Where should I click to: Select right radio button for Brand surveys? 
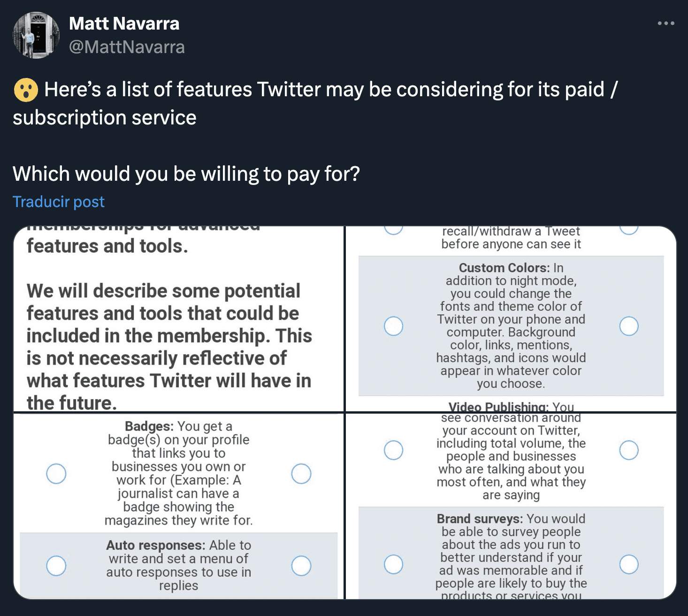(629, 564)
